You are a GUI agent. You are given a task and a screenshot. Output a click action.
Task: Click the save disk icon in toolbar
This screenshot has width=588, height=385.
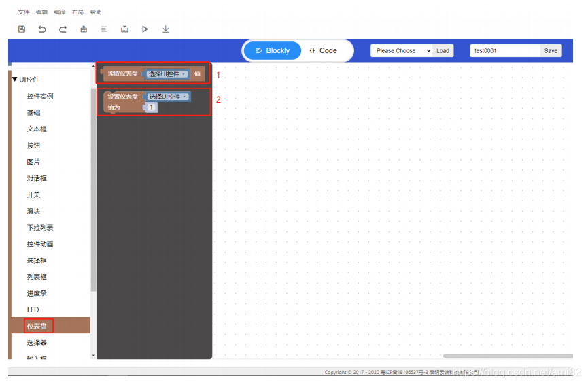22,29
